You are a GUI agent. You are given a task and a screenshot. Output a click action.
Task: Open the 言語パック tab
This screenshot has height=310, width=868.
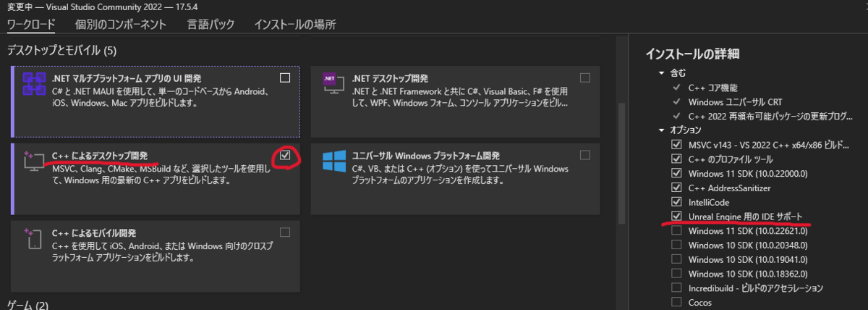(x=210, y=24)
